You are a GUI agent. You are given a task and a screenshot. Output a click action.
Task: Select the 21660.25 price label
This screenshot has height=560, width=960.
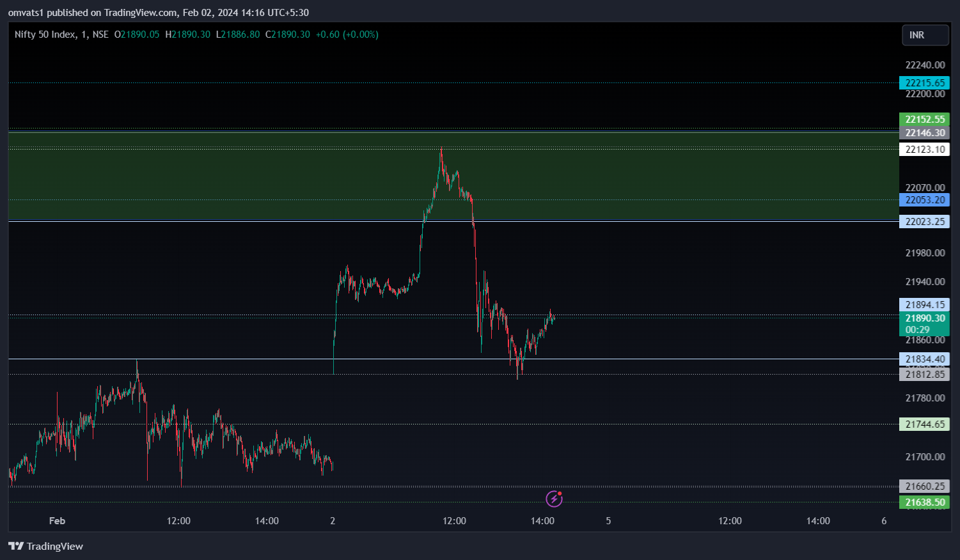coord(924,486)
